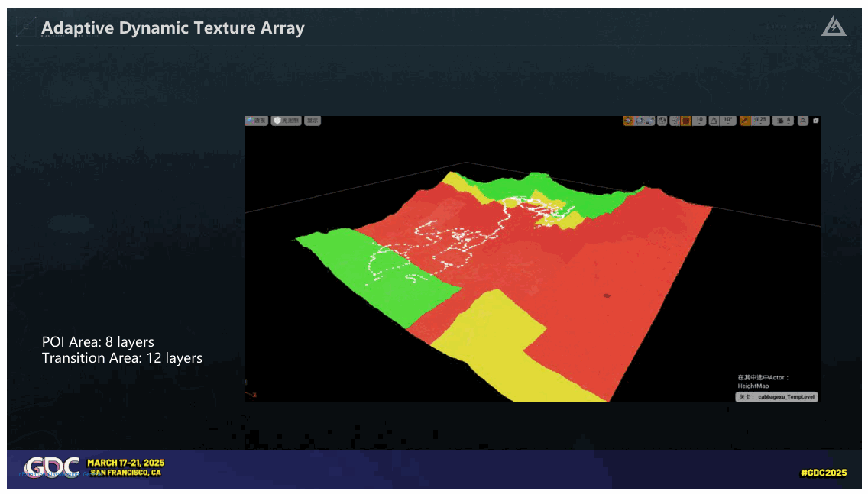Click the HeightMap actor text
The width and height of the screenshot is (868, 494).
point(753,386)
